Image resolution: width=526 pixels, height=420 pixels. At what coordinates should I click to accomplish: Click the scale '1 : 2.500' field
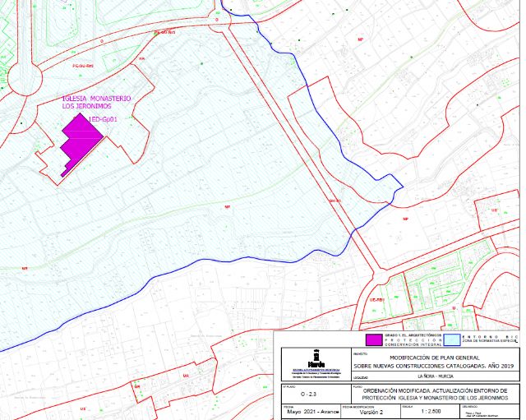point(422,413)
